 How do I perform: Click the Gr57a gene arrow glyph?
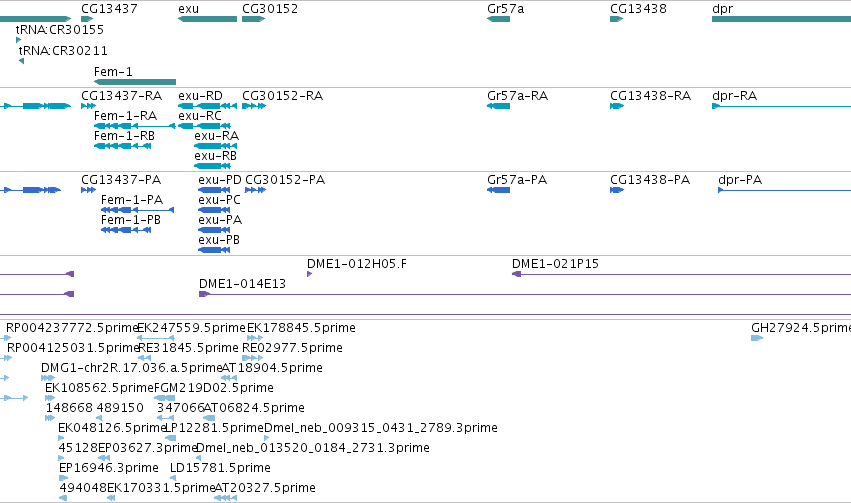click(498, 19)
